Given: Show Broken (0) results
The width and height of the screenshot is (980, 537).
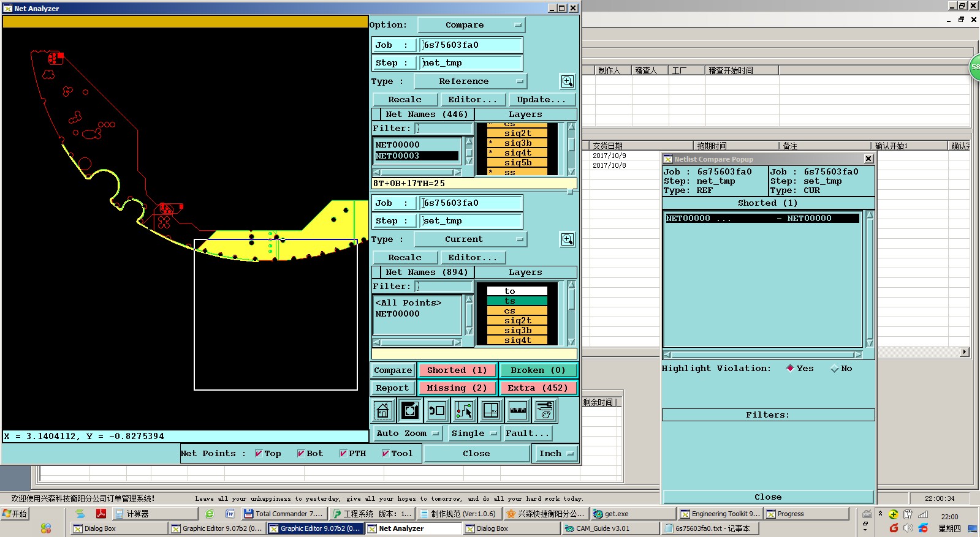Looking at the screenshot, I should (x=538, y=370).
